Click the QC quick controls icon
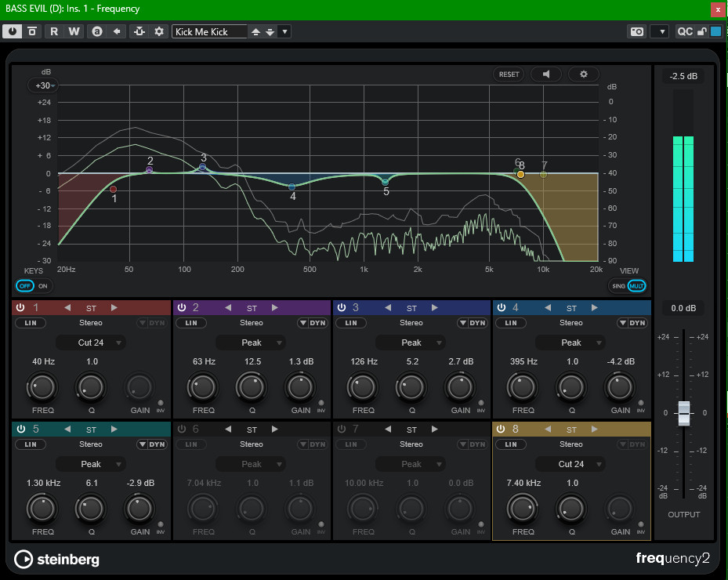728x580 pixels. [x=685, y=31]
